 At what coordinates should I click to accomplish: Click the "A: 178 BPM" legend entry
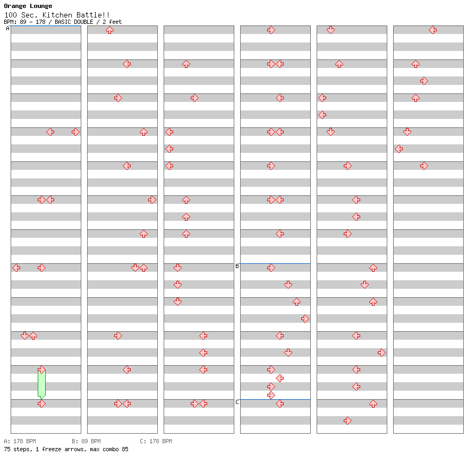(x=20, y=441)
